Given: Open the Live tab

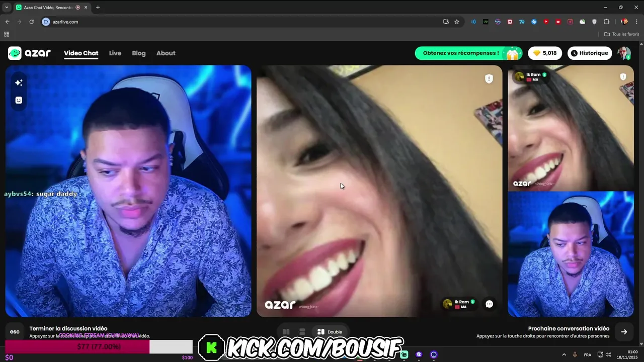Looking at the screenshot, I should click(x=115, y=53).
